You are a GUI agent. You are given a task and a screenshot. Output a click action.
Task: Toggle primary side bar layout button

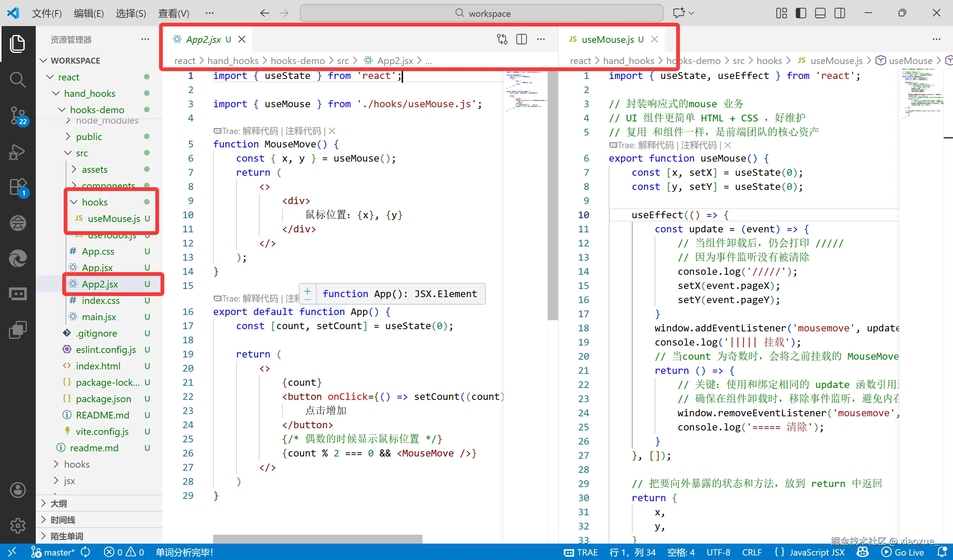801,13
